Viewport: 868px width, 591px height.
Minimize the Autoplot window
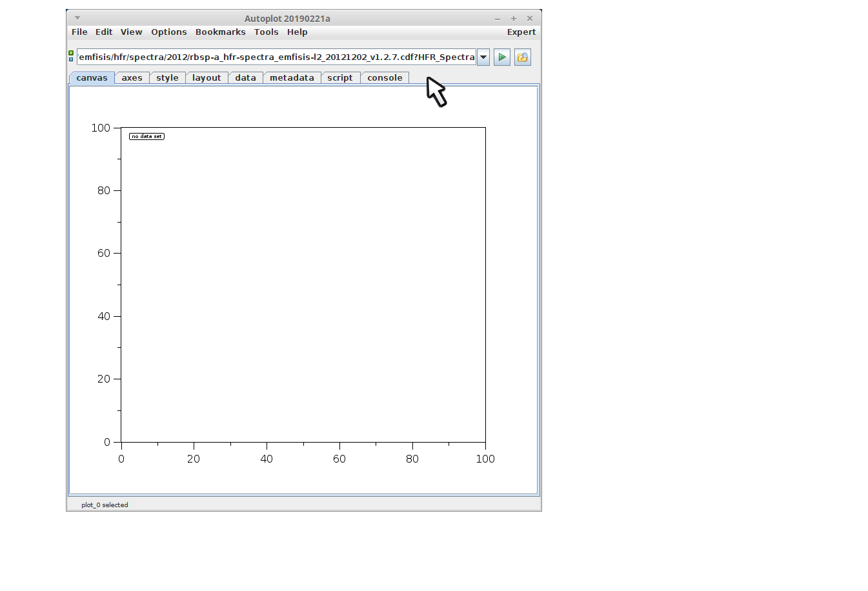click(498, 19)
